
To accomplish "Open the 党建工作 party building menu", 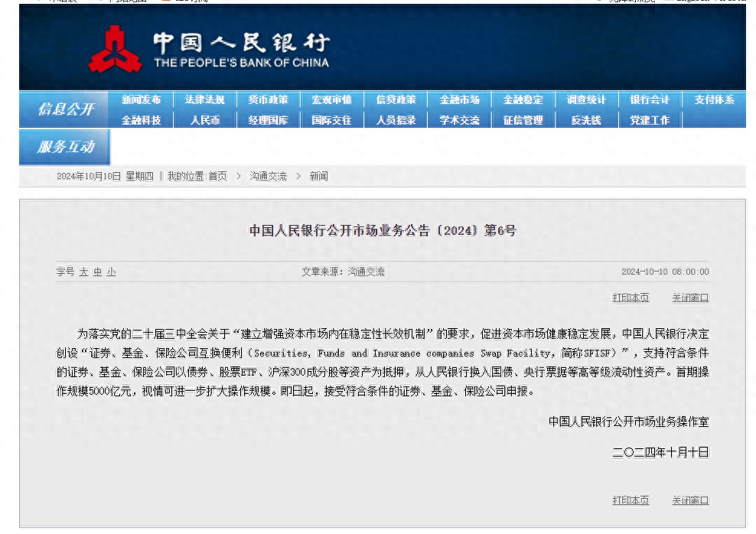I will pyautogui.click(x=650, y=120).
